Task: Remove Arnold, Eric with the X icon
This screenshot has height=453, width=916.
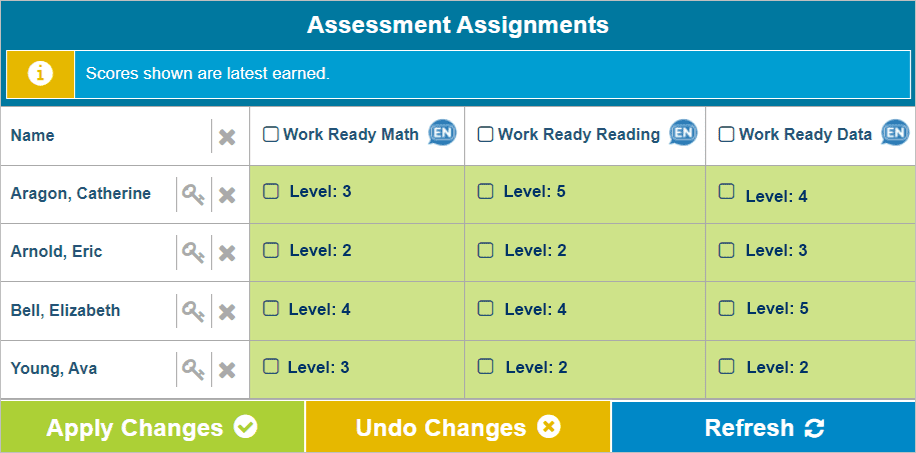Action: 227,254
